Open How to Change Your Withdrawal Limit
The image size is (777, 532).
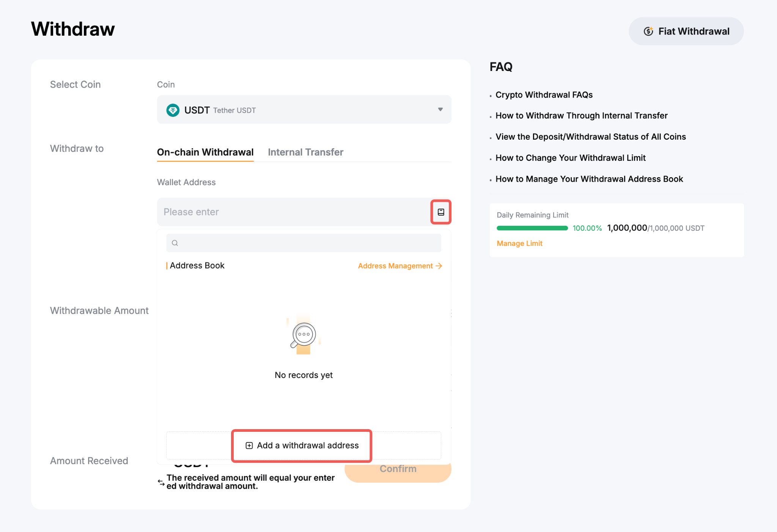(x=570, y=158)
